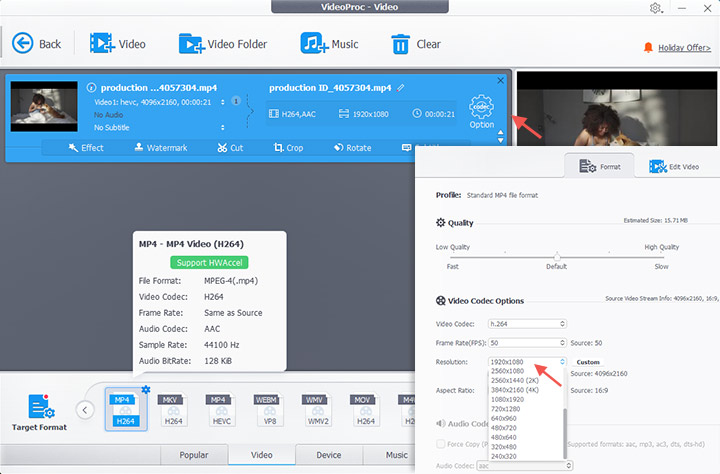Image resolution: width=720 pixels, height=474 pixels.
Task: Choose 3840x2160 (4K) resolution
Action: pyautogui.click(x=515, y=390)
